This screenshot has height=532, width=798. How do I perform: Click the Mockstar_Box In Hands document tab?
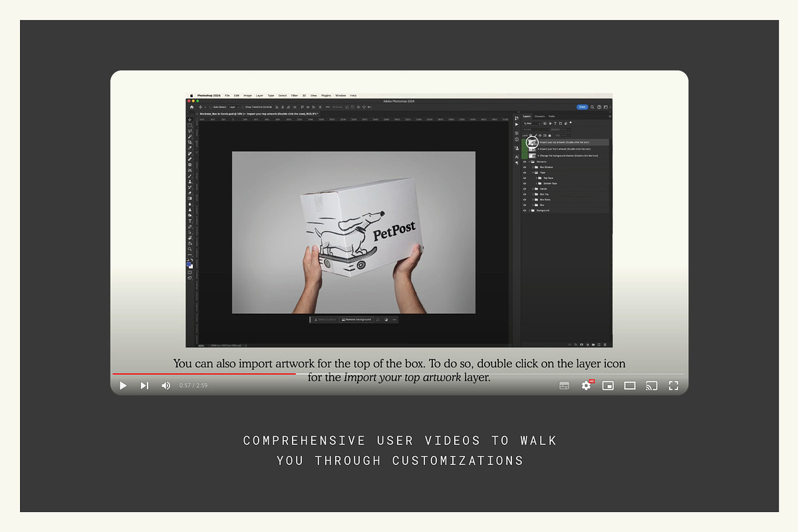(259, 114)
